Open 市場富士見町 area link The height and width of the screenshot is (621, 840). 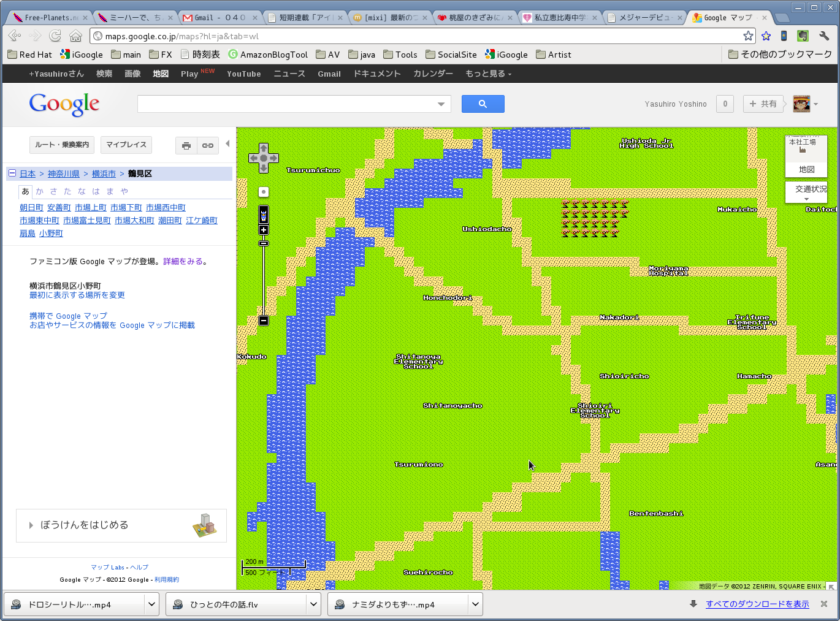coord(87,221)
